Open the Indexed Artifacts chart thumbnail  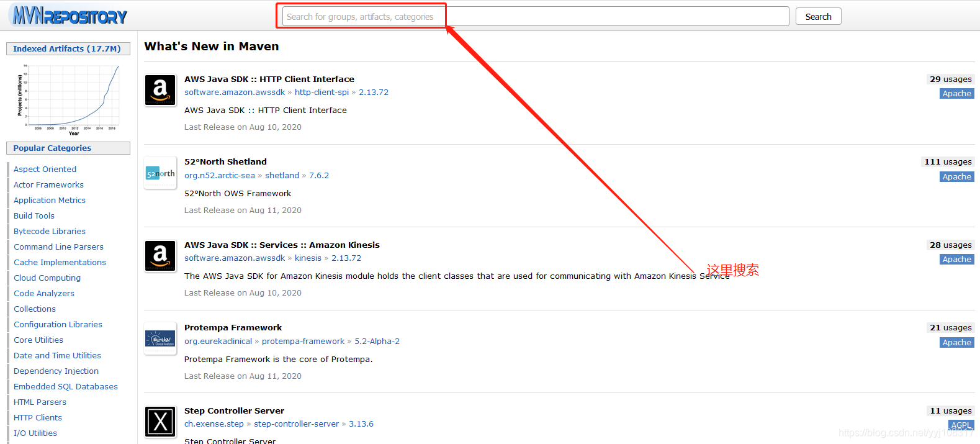68,100
